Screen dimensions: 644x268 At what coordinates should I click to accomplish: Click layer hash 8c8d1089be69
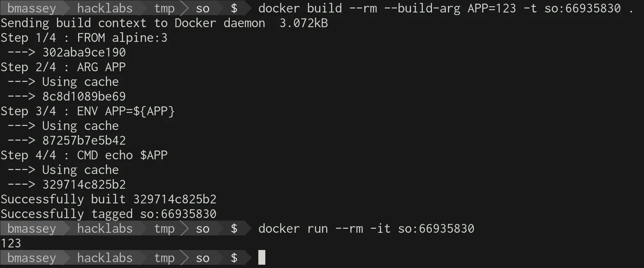[x=84, y=96]
